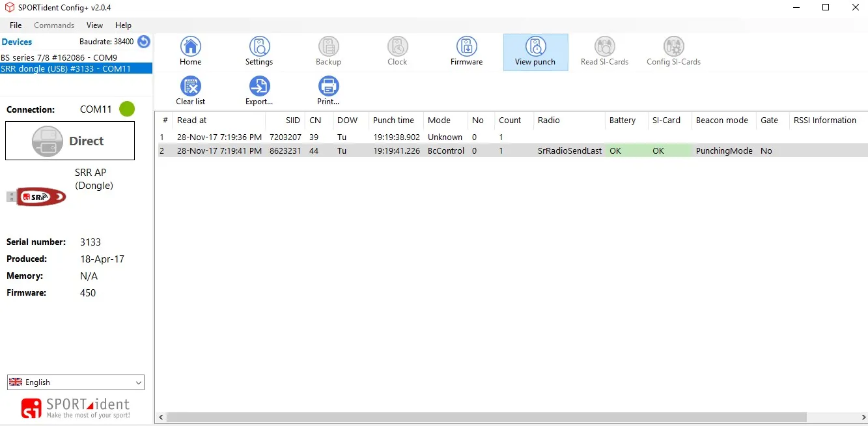Select BS series 7/8 #162086 - COM9 device
Screen dimensions: 868x426
coord(76,58)
